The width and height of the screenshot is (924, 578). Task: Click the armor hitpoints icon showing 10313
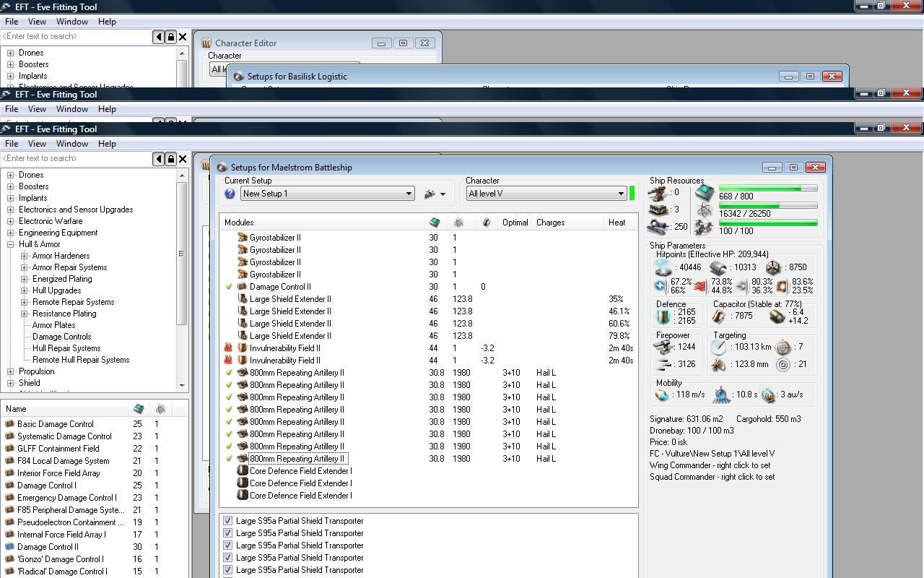[718, 268]
